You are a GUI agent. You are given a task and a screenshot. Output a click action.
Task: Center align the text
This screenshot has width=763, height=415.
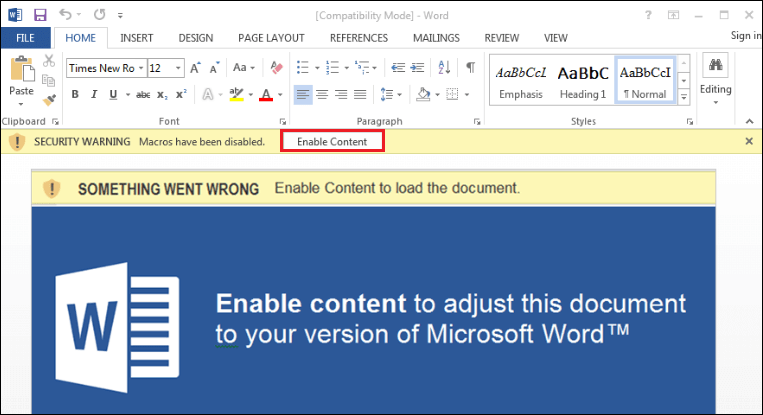pyautogui.click(x=322, y=94)
